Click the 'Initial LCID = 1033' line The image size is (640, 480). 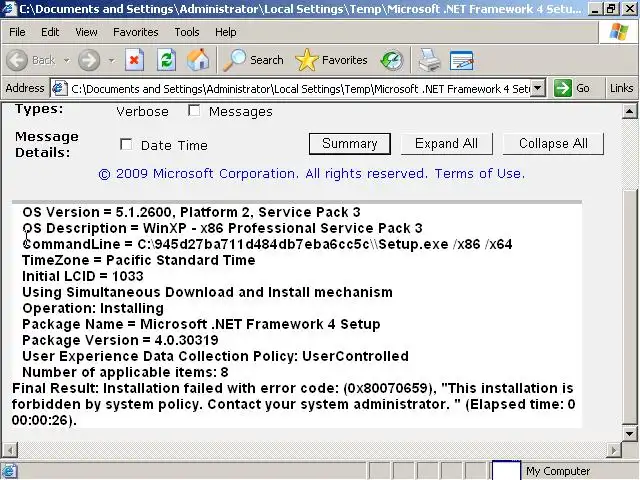(83, 276)
